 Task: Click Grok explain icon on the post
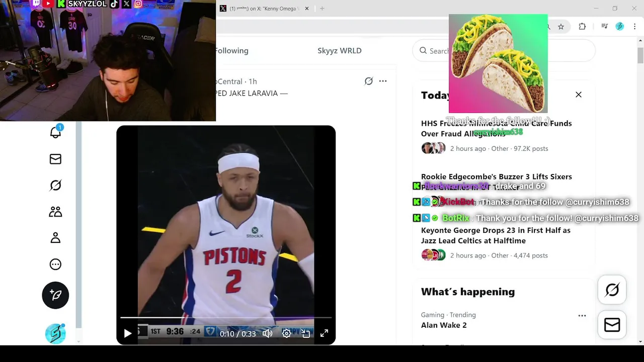[x=369, y=81]
